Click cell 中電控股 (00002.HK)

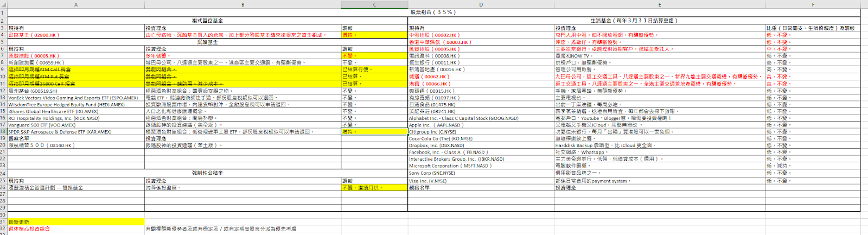click(x=481, y=35)
